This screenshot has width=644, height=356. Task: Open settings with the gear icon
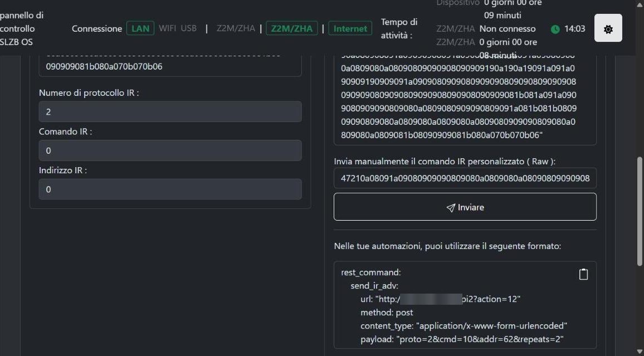(x=608, y=28)
